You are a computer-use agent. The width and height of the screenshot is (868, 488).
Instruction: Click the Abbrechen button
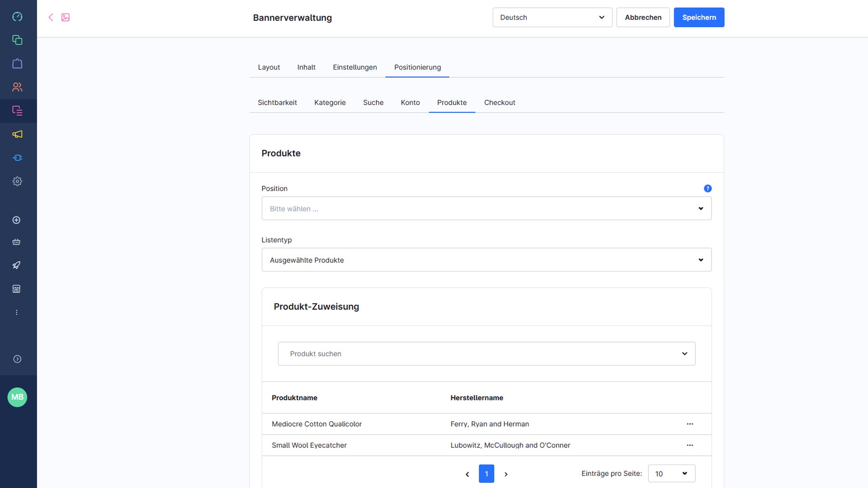point(643,17)
